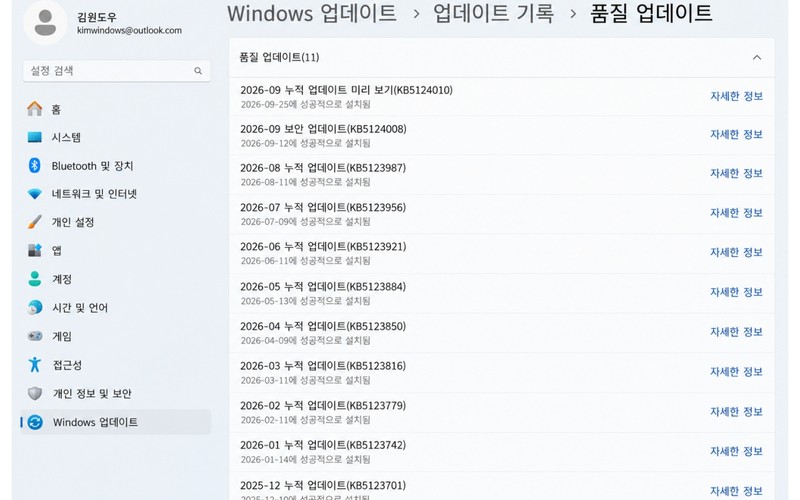Click the 네트워크 wifi icon
Image resolution: width=800 pixels, height=500 pixels.
click(35, 194)
